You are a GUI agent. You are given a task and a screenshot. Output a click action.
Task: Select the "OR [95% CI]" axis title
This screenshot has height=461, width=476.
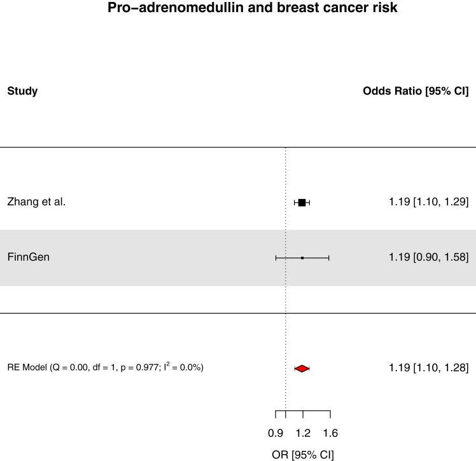point(302,454)
